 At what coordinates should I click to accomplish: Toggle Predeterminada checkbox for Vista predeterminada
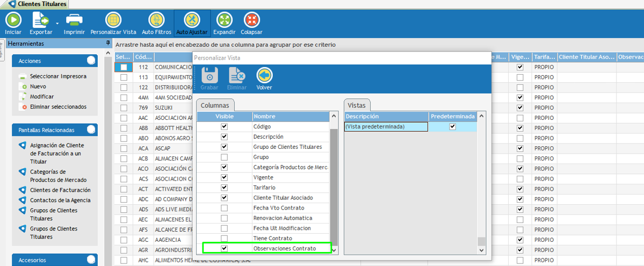[x=453, y=127]
